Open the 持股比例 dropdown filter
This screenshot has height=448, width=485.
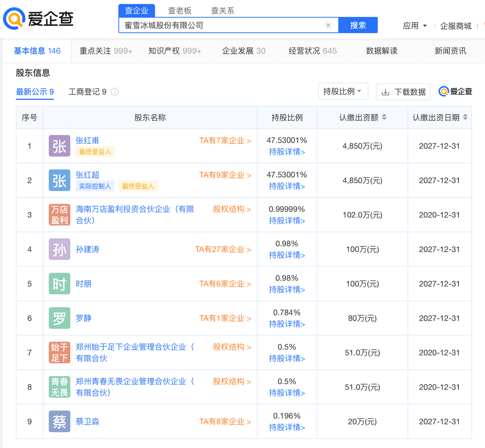343,91
